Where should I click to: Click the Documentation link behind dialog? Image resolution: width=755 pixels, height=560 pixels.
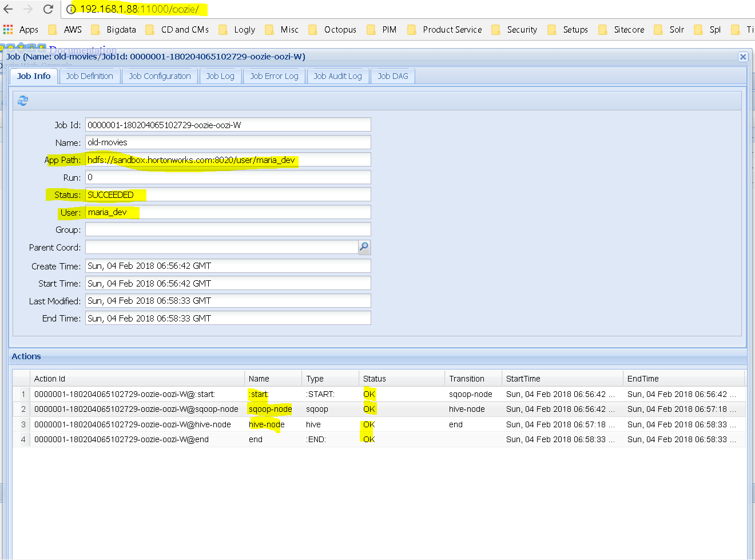82,49
